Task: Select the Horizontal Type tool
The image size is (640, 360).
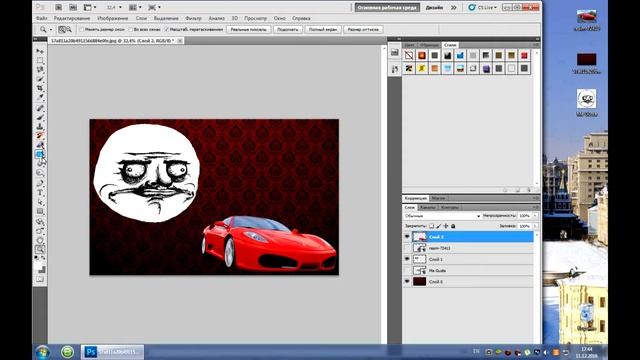Action: [40, 193]
